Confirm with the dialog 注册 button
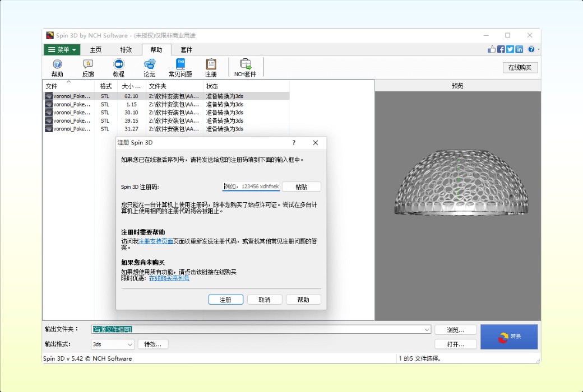This screenshot has width=583, height=392. (226, 300)
